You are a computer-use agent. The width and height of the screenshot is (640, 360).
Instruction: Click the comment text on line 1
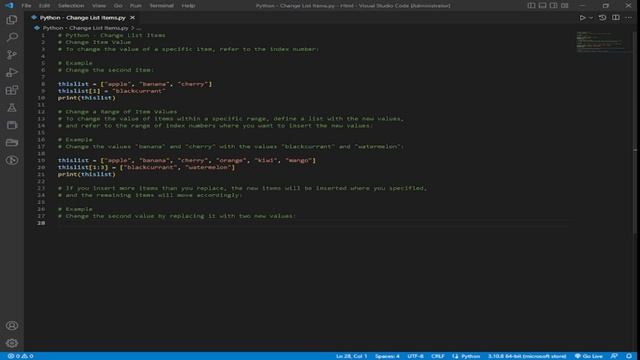click(x=111, y=35)
